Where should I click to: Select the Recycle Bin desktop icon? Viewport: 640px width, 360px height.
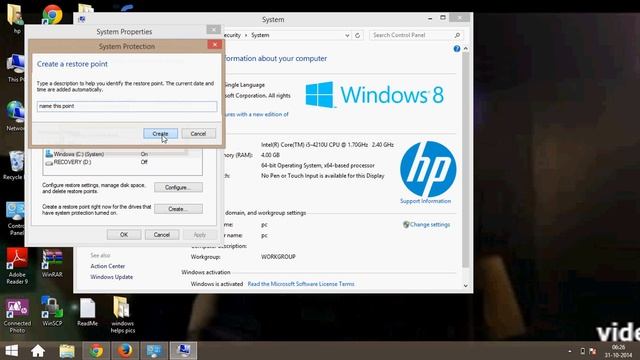pos(15,165)
